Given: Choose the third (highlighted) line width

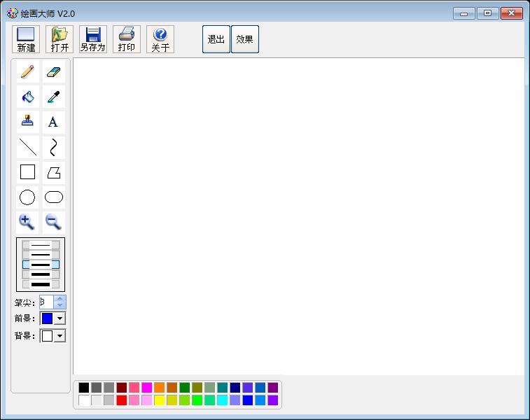Looking at the screenshot, I should coord(41,265).
